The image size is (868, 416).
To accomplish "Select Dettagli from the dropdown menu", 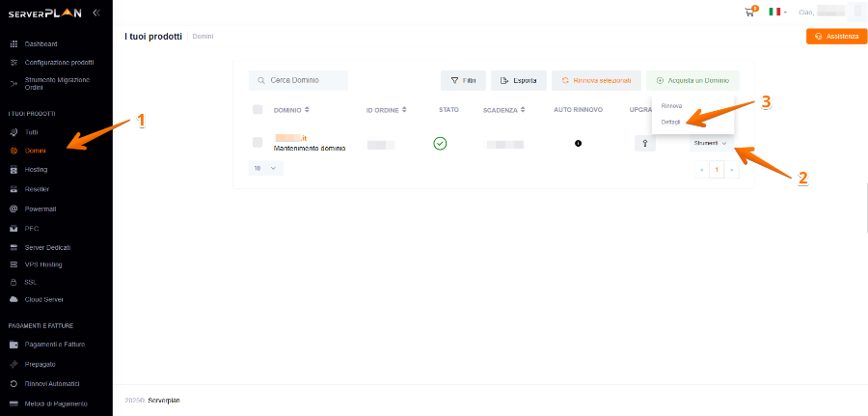I will point(671,122).
